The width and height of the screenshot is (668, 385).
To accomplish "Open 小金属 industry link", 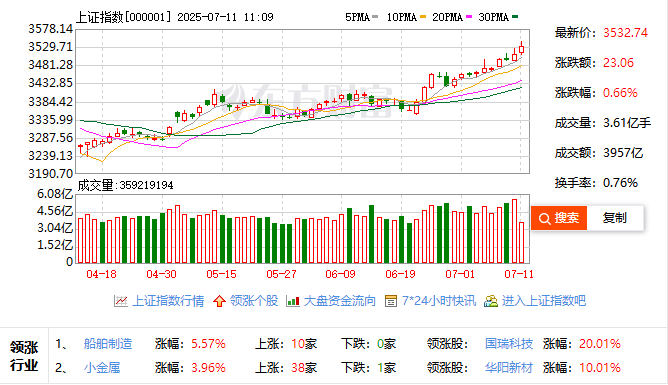I will (x=102, y=368).
